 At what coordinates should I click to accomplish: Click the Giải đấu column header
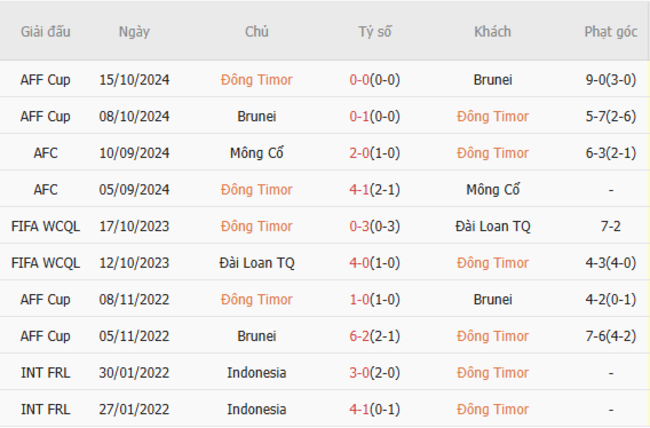coord(46,32)
